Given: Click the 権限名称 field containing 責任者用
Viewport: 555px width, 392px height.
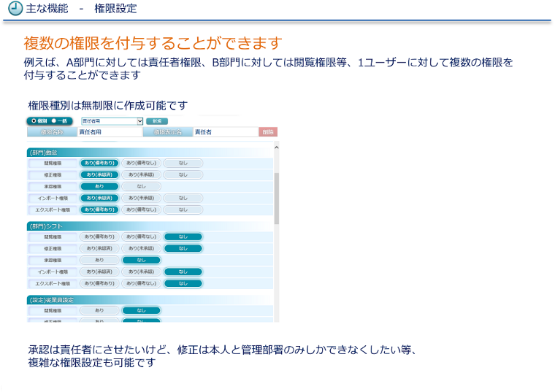Looking at the screenshot, I should click(110, 132).
